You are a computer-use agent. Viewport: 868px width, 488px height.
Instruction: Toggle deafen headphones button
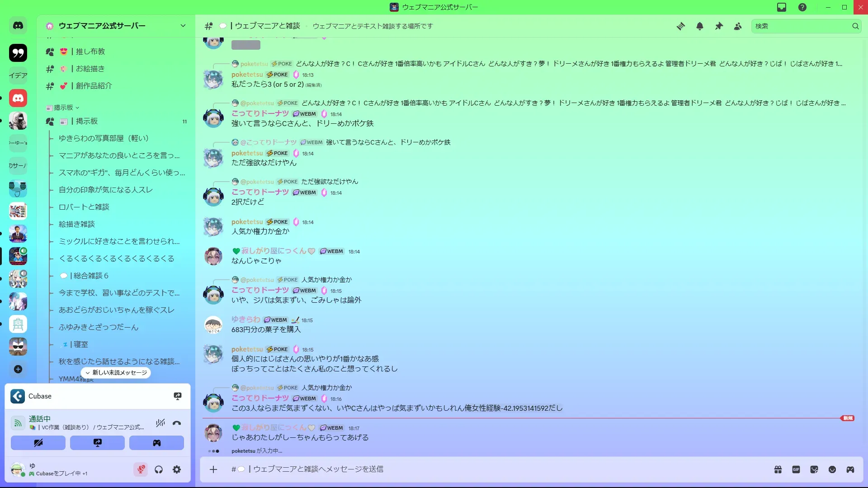[159, 469]
